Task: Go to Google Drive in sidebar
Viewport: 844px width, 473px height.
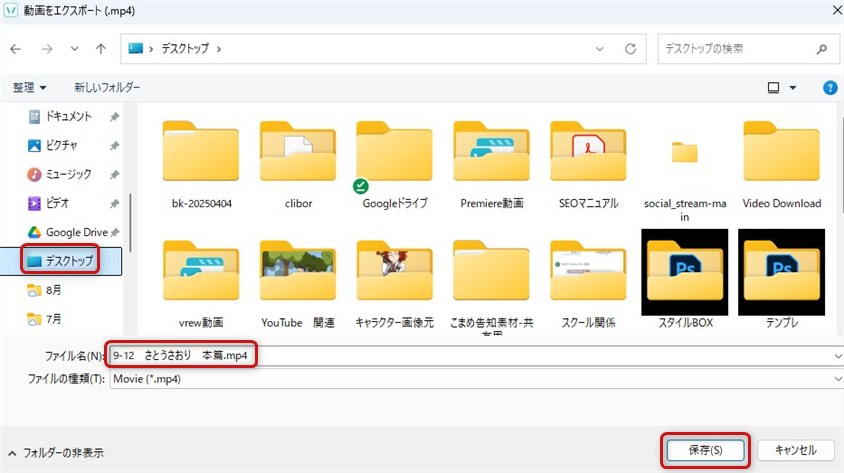Action: pos(76,232)
